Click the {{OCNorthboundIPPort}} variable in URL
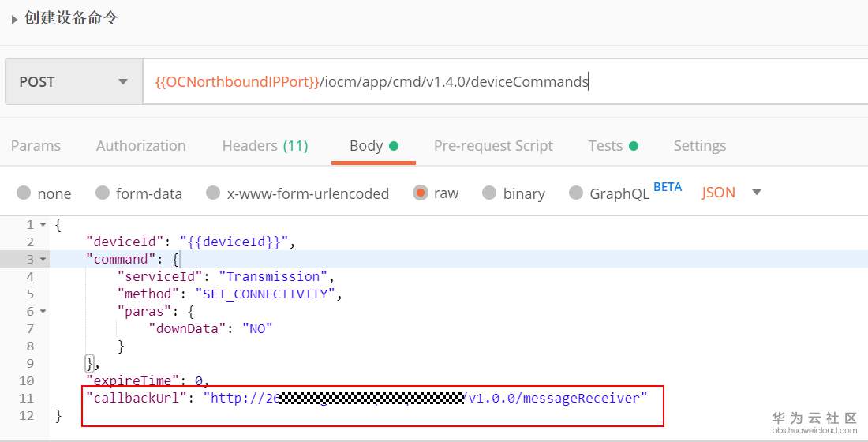The width and height of the screenshot is (868, 442). [x=238, y=82]
